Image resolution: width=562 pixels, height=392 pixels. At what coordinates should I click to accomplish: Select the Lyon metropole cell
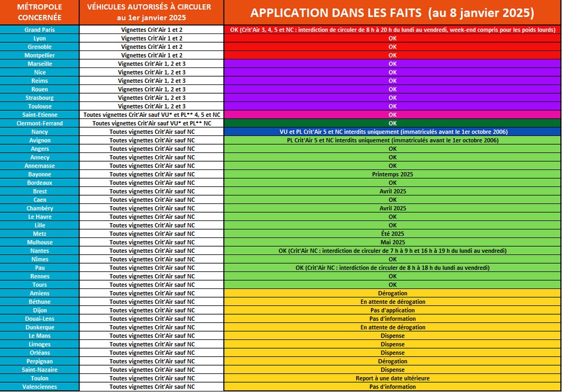click(39, 38)
